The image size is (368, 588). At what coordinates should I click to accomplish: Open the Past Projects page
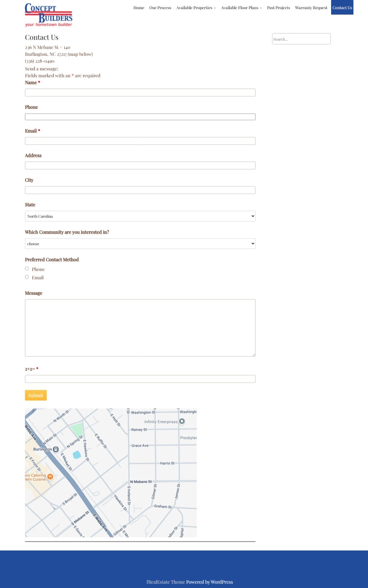tap(278, 8)
